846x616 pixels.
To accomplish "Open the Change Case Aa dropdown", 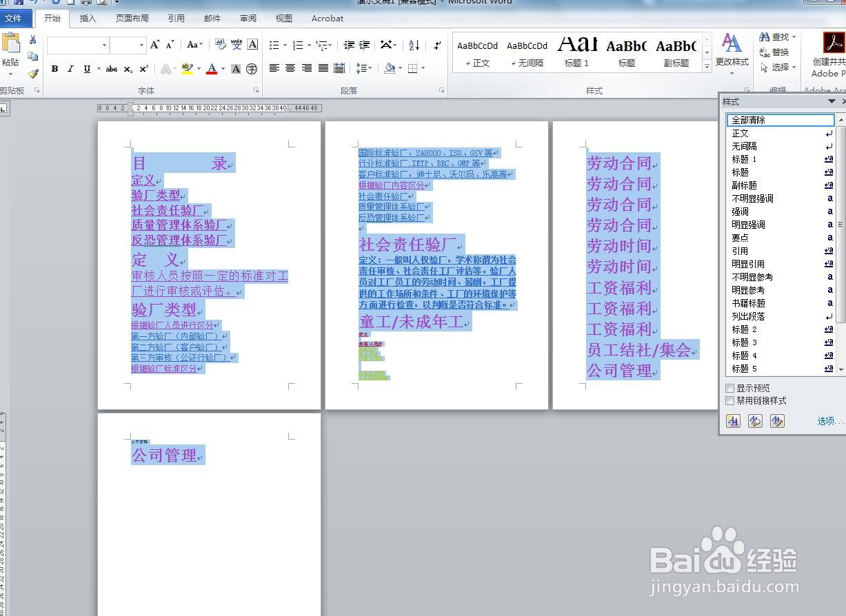I will tap(195, 45).
